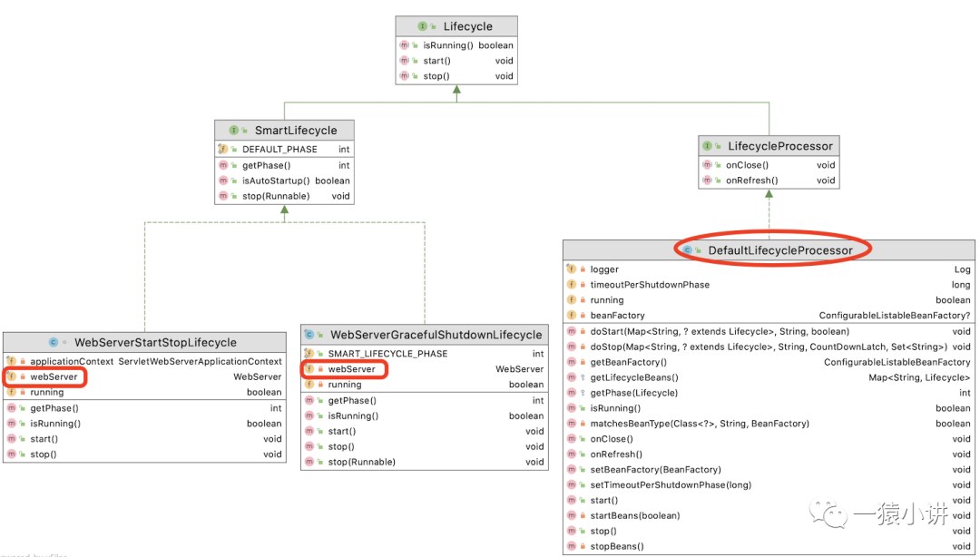Viewport: 980px width, 557px height.
Task: Select the beanFactory field
Action: (x=769, y=315)
